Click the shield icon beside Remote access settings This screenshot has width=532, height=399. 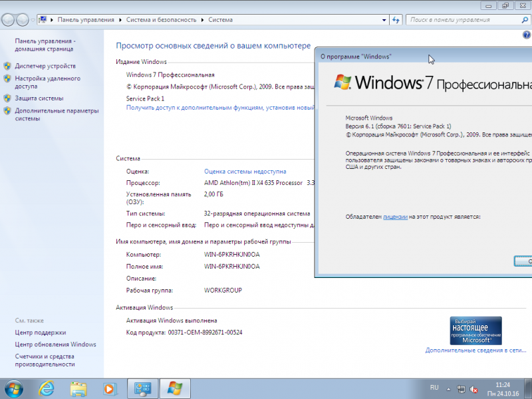[7, 78]
